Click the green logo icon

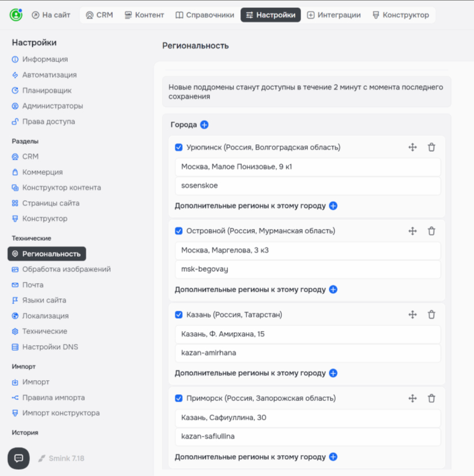(16, 15)
